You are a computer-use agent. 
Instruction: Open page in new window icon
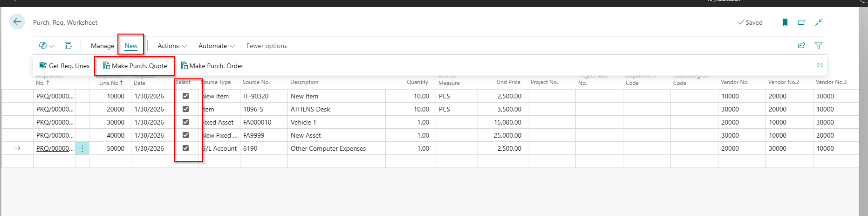point(801,22)
